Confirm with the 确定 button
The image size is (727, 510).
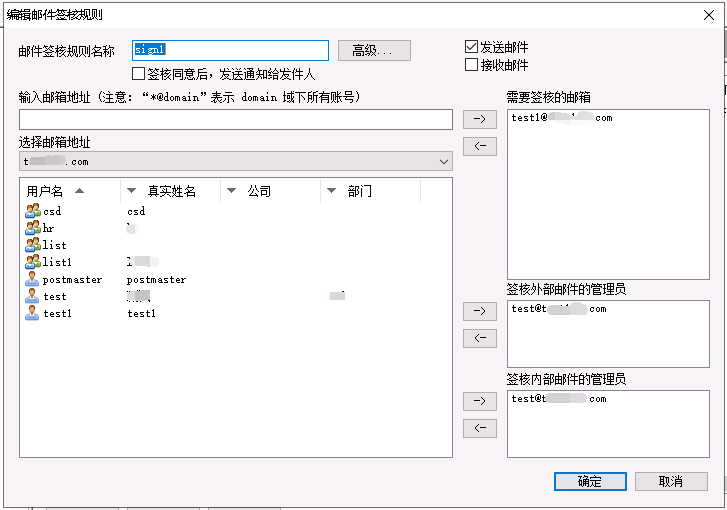coord(590,481)
